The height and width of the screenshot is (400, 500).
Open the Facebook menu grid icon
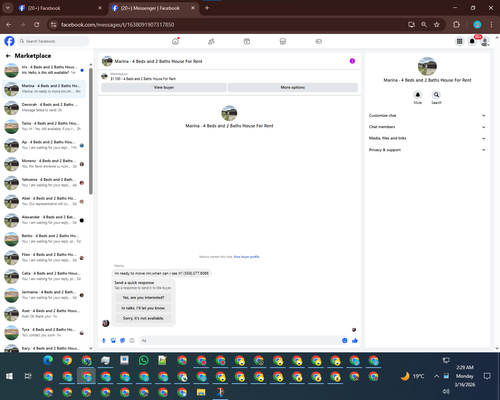pyautogui.click(x=459, y=41)
